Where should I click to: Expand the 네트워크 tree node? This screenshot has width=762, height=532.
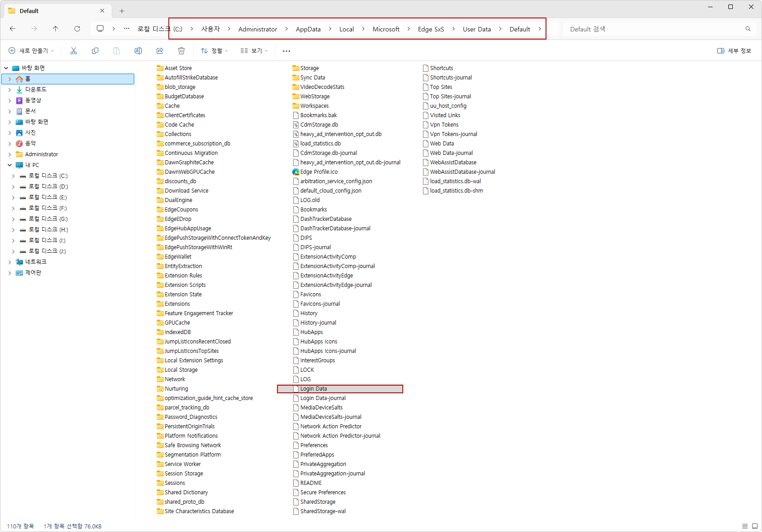pyautogui.click(x=10, y=262)
